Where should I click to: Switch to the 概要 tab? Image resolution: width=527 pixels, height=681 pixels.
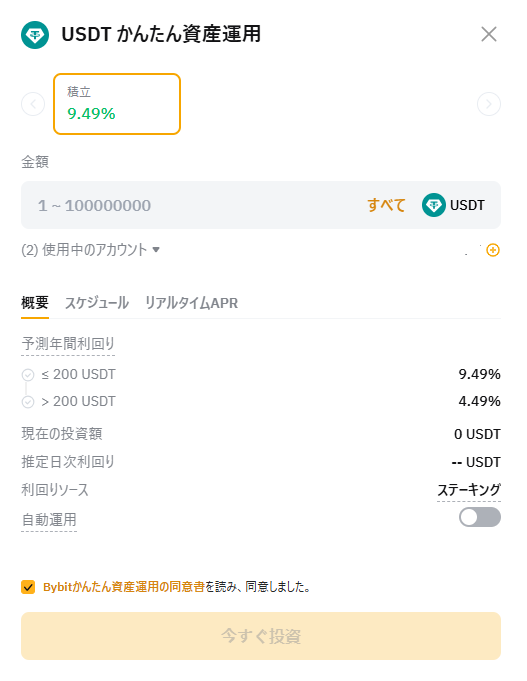tap(35, 303)
